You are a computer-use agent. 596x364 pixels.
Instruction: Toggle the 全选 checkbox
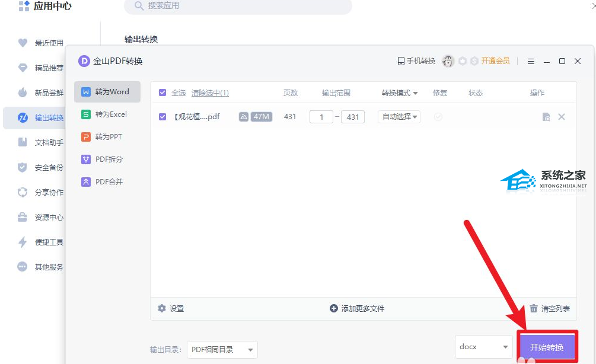tap(162, 92)
